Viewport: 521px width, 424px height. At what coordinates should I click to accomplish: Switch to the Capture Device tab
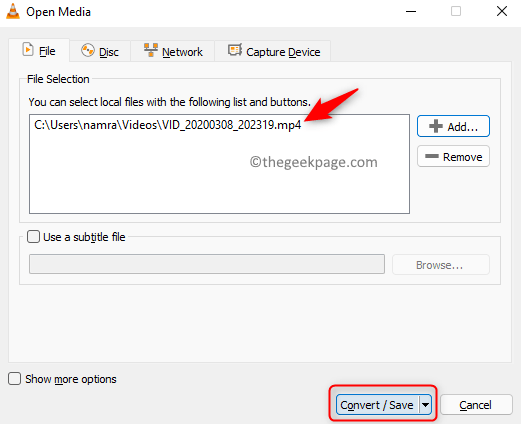[273, 51]
